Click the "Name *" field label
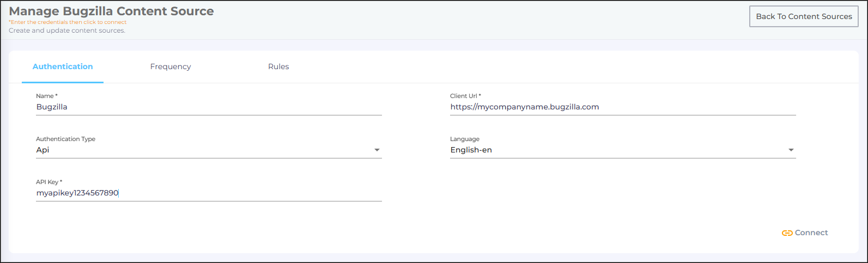Viewport: 868px width, 263px height. click(x=47, y=96)
